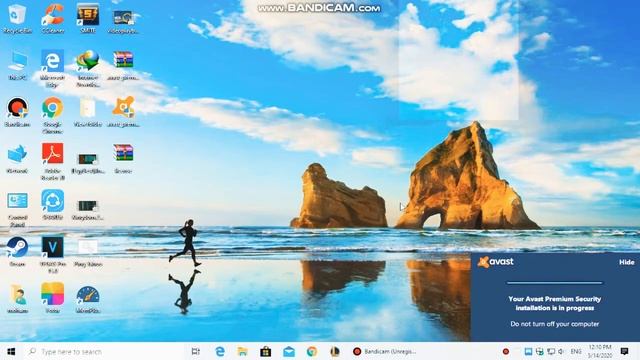This screenshot has height=360, width=640.
Task: Open the Windows Start menu
Action: 11,351
